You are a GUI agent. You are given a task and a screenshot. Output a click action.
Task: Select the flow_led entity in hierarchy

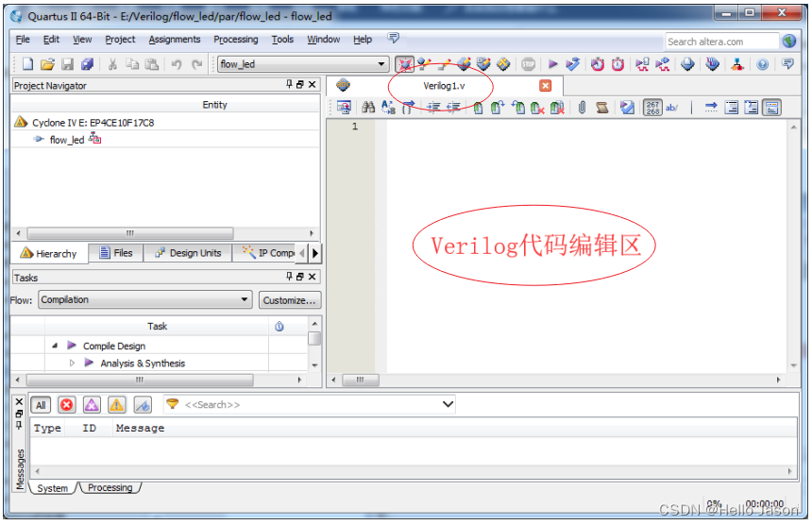click(67, 139)
